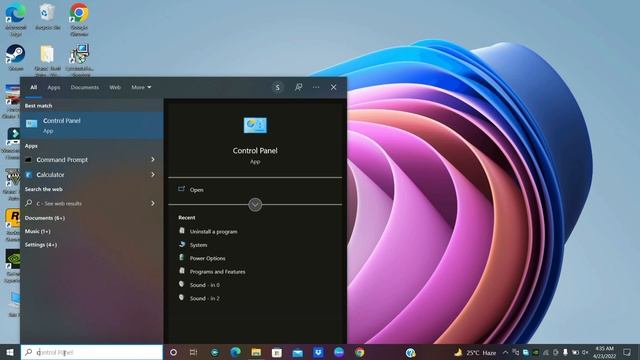Expand Calculator result options arrow
640x360 pixels.
point(153,175)
